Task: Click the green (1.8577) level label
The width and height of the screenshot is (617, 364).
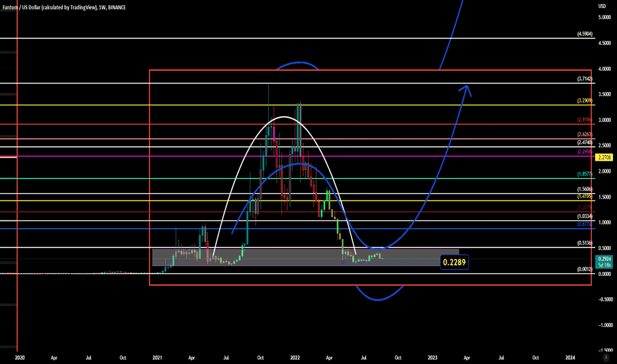Action: pyautogui.click(x=585, y=174)
